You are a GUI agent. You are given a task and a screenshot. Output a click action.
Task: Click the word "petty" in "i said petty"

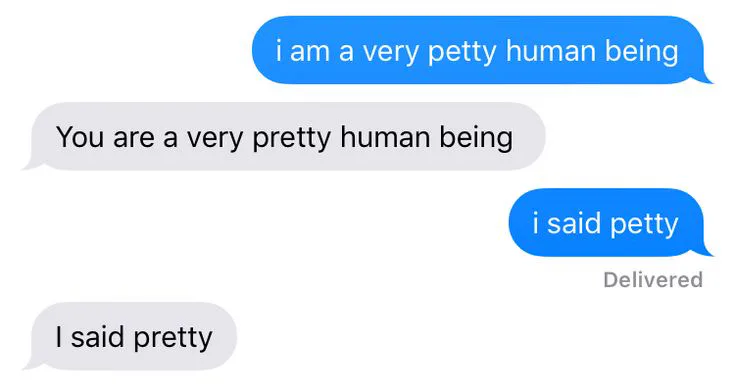(x=645, y=225)
